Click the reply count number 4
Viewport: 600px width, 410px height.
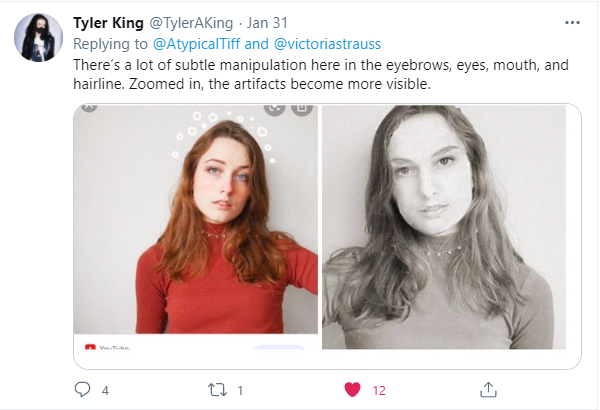[105, 389]
